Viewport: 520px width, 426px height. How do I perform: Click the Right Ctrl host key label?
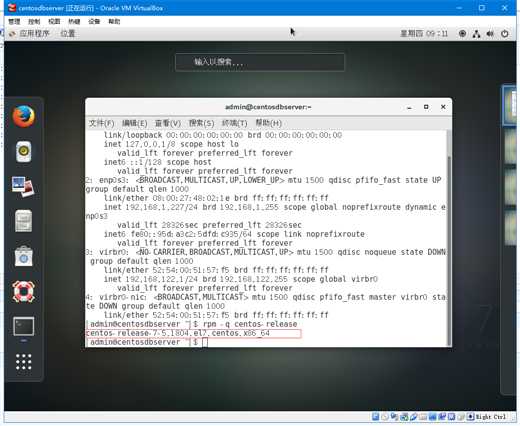tap(491, 417)
